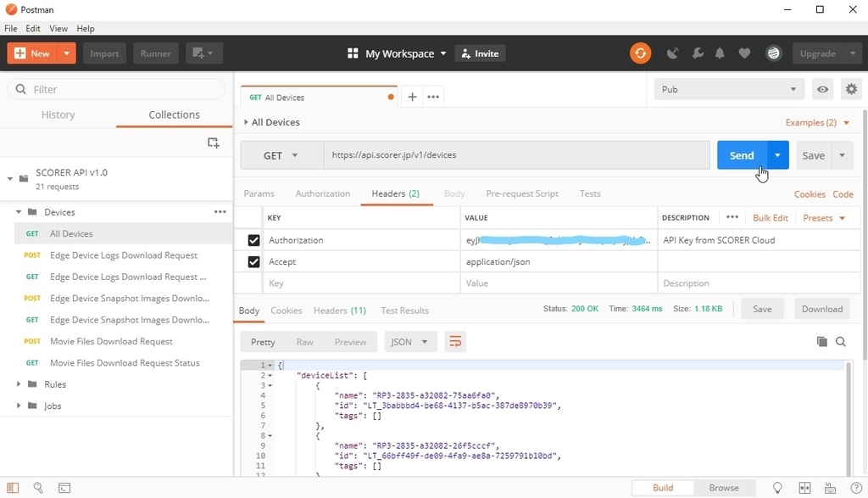Screen dimensions: 868x498
Task: Click the new window icon in toolbar
Action: coord(203,53)
